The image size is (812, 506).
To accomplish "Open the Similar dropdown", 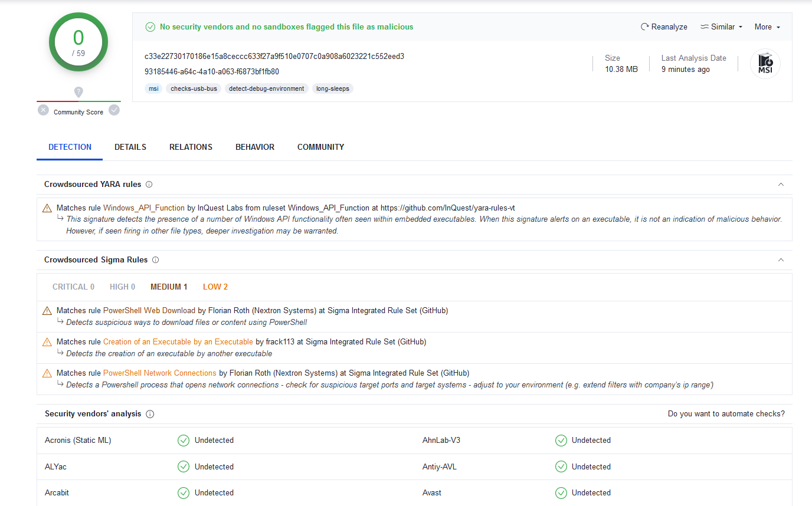I will point(721,27).
